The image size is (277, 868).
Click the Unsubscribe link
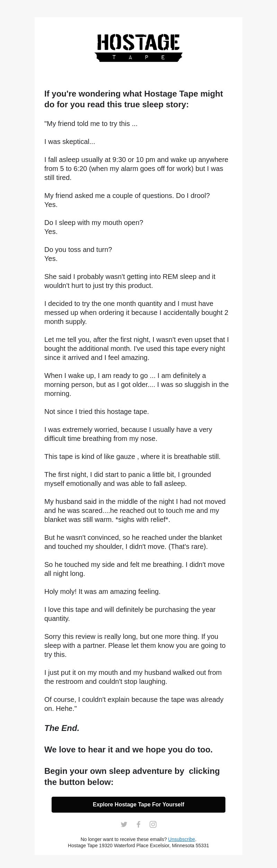point(181,839)
